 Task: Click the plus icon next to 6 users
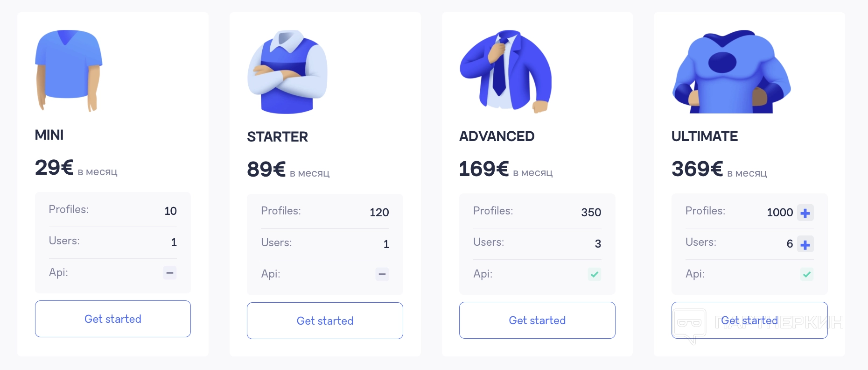[x=805, y=244]
